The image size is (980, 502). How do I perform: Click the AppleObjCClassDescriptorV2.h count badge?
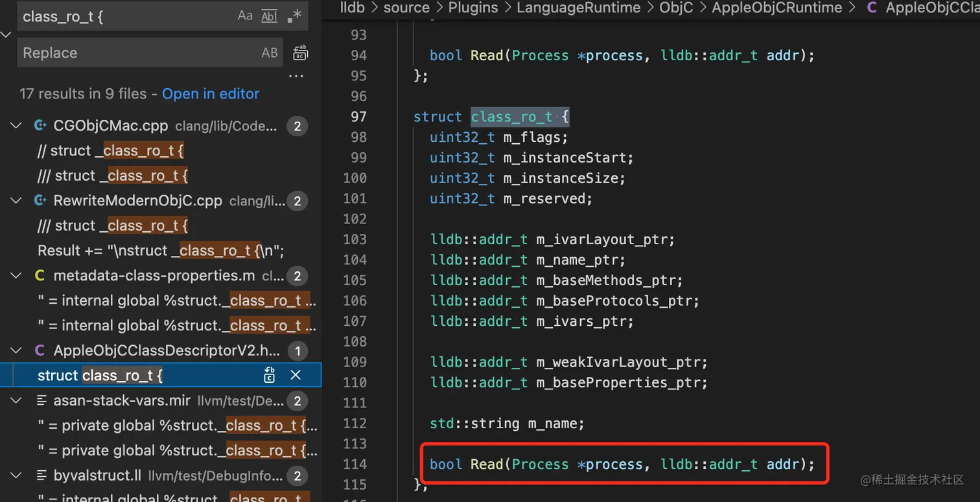(297, 352)
